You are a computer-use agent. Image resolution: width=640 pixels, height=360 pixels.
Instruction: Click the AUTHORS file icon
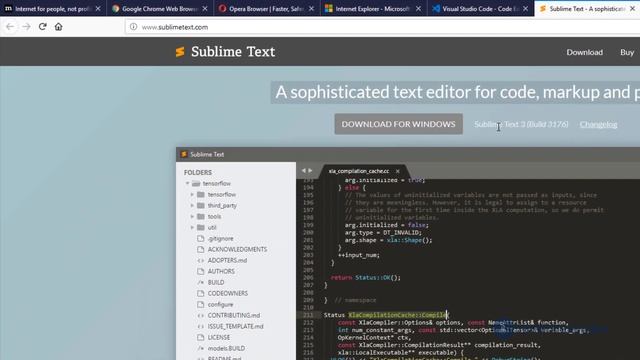click(x=201, y=271)
